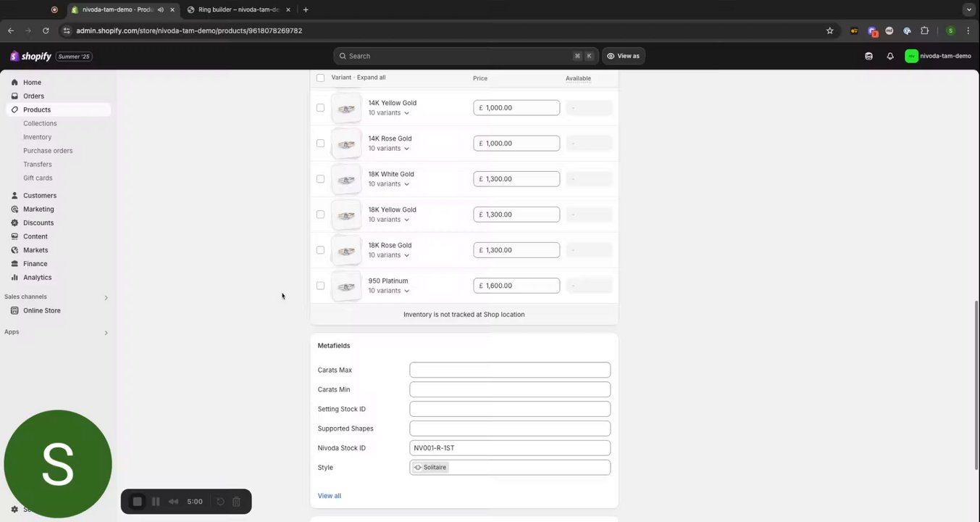Check the 18K White Gold variant
This screenshot has height=522, width=980.
320,178
